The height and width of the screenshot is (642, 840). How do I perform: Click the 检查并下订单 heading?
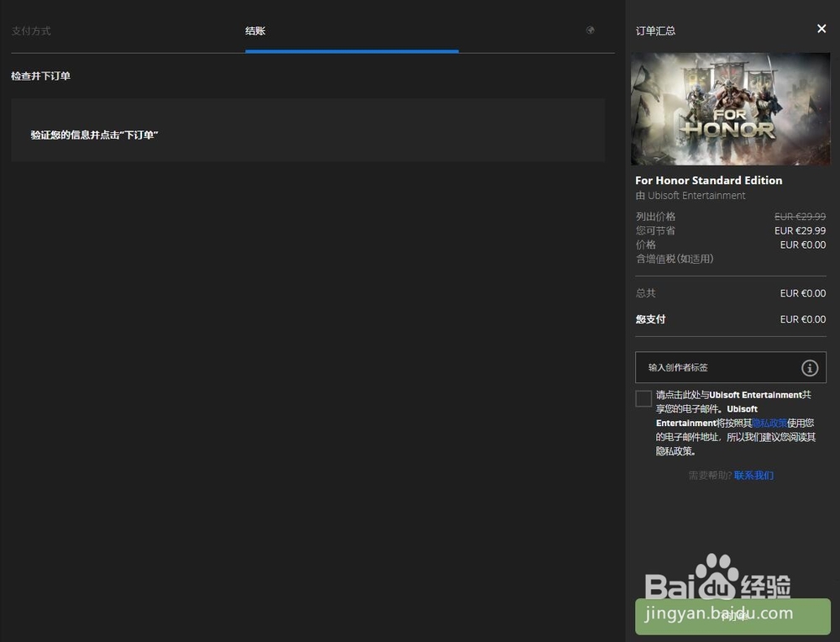tap(40, 76)
